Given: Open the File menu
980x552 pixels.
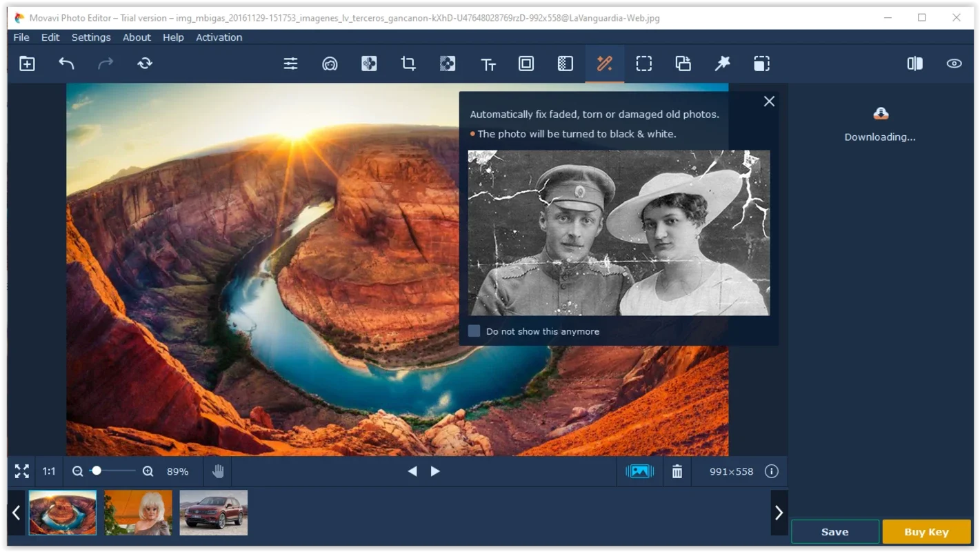Looking at the screenshot, I should [x=21, y=37].
